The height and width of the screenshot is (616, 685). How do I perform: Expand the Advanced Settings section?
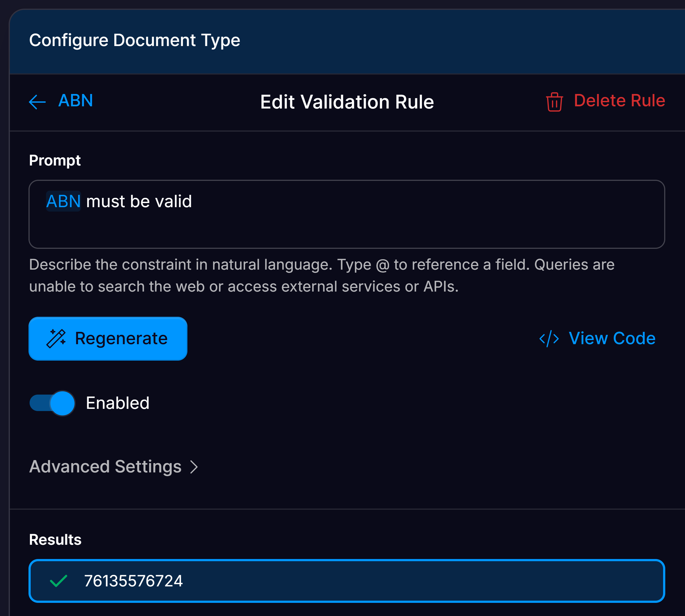click(x=105, y=467)
